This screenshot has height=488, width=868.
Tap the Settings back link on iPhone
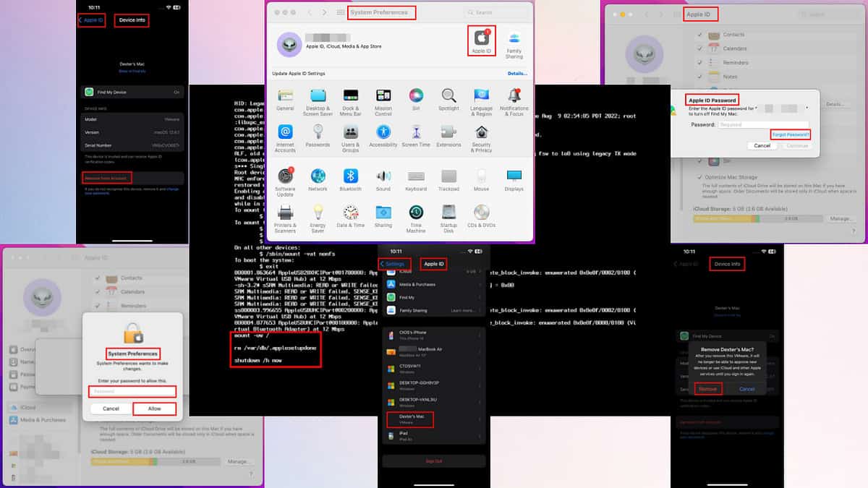tap(395, 264)
